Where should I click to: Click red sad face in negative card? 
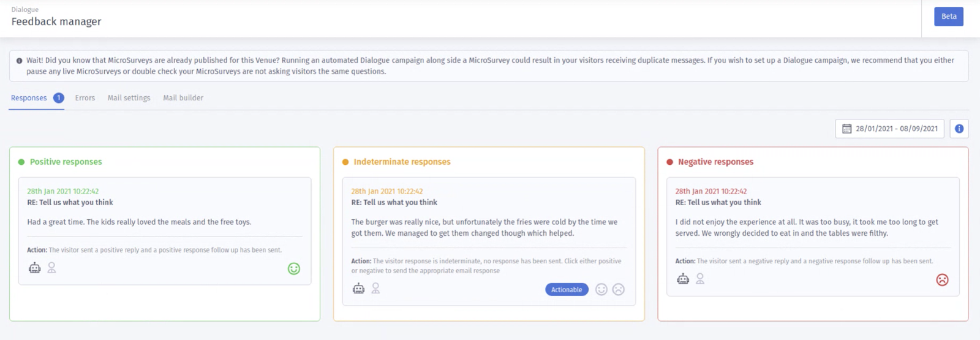click(943, 280)
